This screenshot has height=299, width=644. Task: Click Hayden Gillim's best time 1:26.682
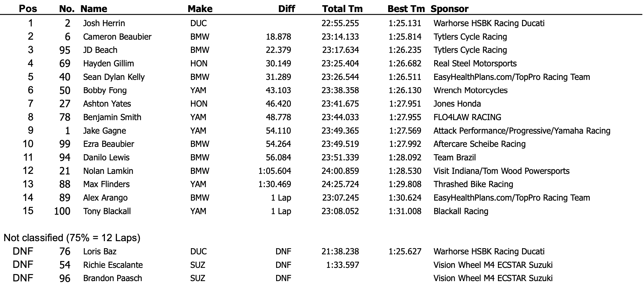pyautogui.click(x=405, y=63)
